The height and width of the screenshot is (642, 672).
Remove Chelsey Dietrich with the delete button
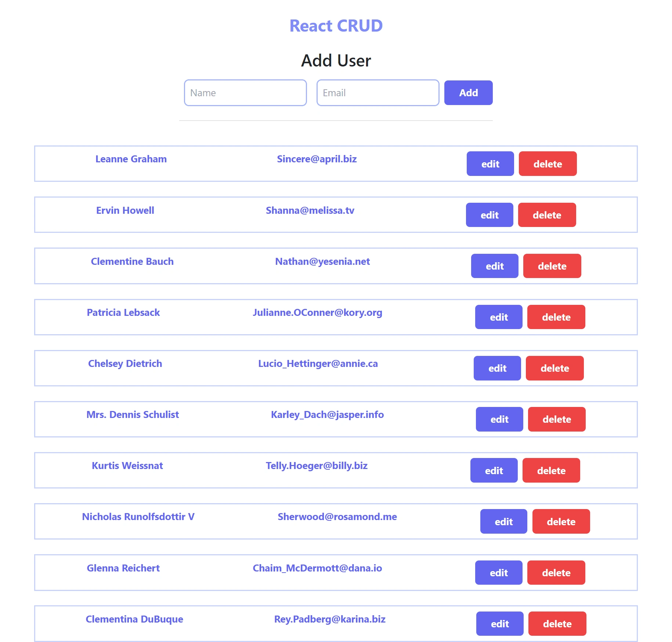554,368
